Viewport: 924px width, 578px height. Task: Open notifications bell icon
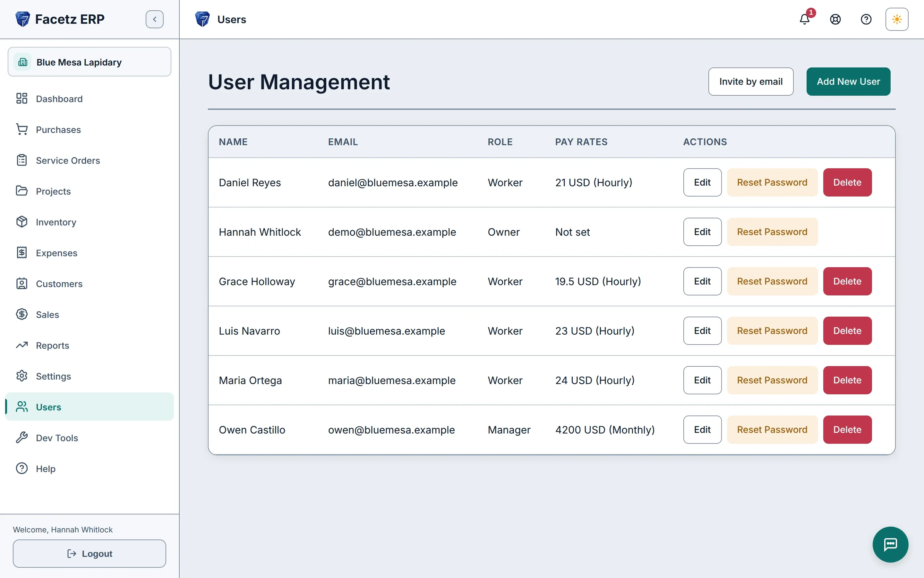point(805,19)
